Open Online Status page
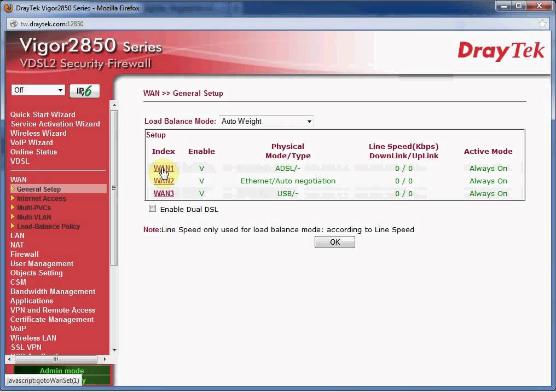The width and height of the screenshot is (556, 392). point(34,152)
